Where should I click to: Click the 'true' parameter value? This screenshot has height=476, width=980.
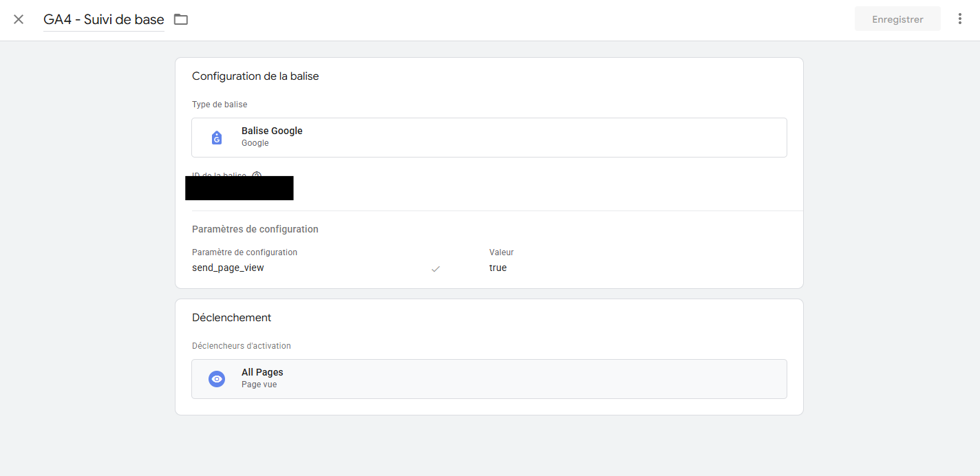[498, 268]
